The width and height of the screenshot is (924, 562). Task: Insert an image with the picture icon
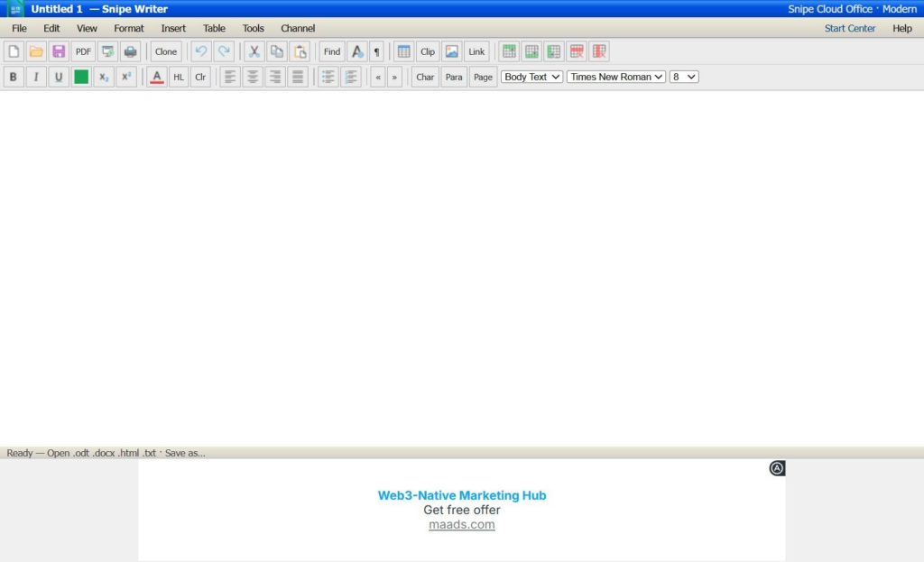(x=451, y=51)
